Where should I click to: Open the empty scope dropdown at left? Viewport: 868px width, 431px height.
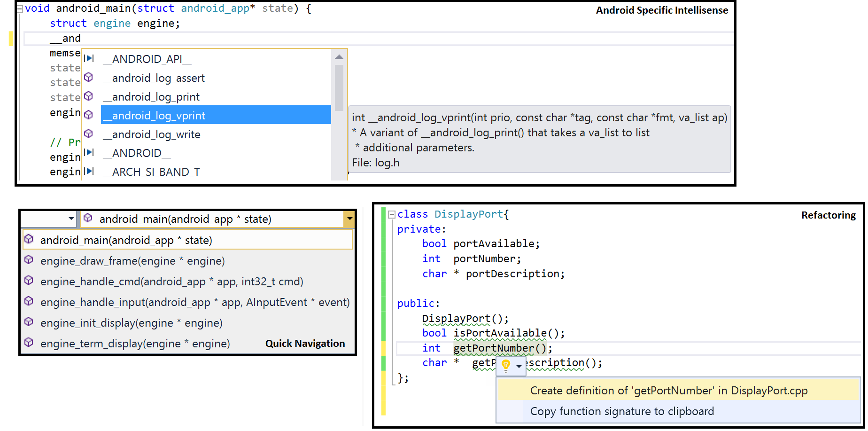point(71,219)
